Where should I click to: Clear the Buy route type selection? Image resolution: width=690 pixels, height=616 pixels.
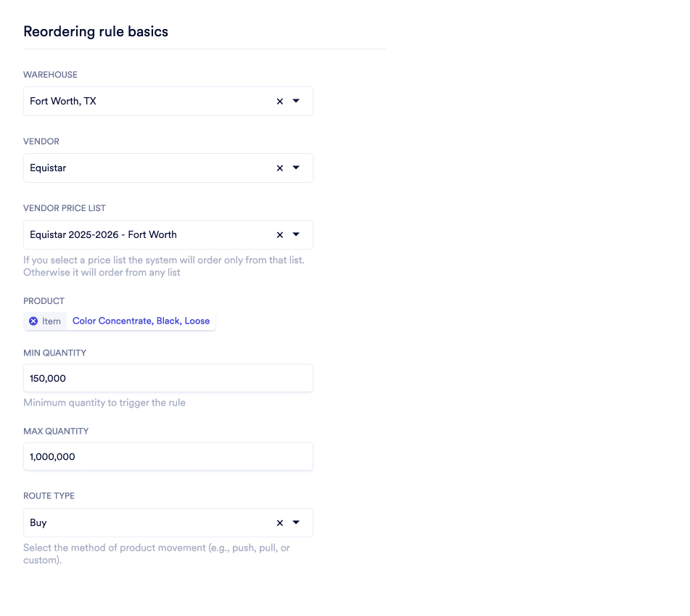[x=280, y=523]
